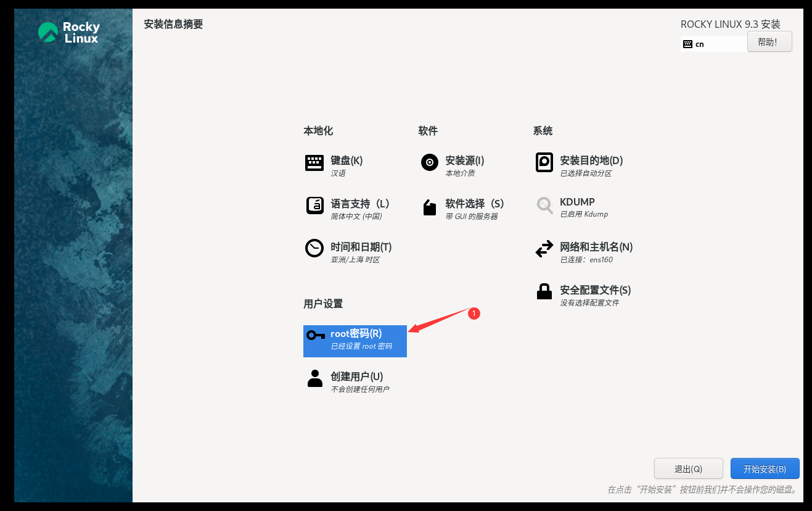This screenshot has width=812, height=511.
Task: Click the 汉语 label under 键盘
Action: 338,173
